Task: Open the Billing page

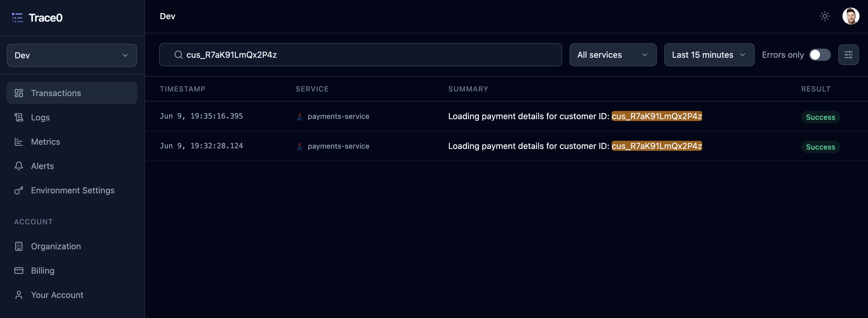Action: (72, 271)
